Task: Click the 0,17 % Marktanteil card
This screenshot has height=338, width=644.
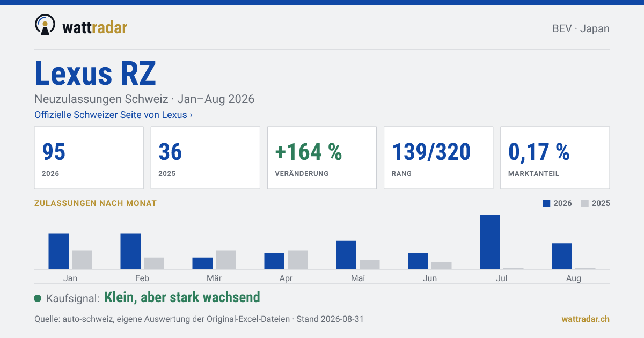Action: click(x=555, y=158)
